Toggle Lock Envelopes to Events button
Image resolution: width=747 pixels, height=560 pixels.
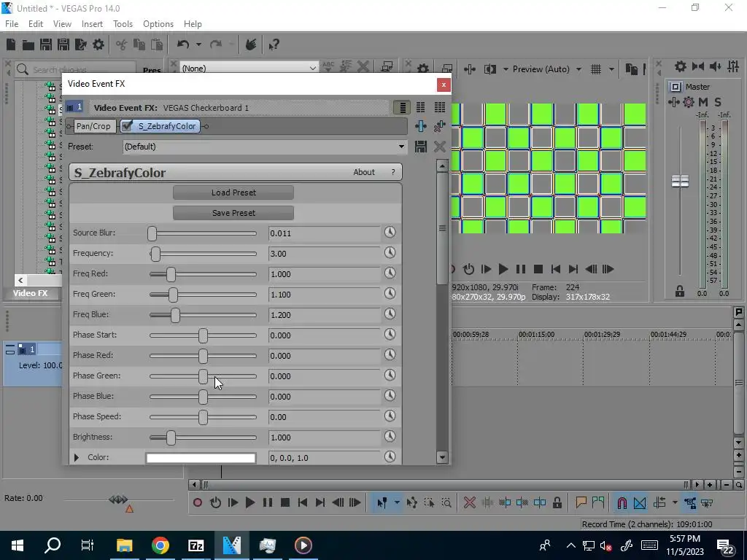[x=690, y=502]
